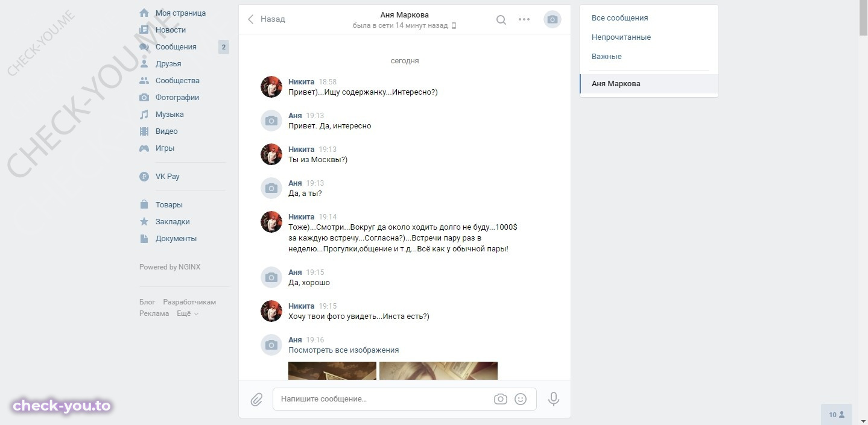Search within conversation using magnifier icon

click(x=501, y=19)
